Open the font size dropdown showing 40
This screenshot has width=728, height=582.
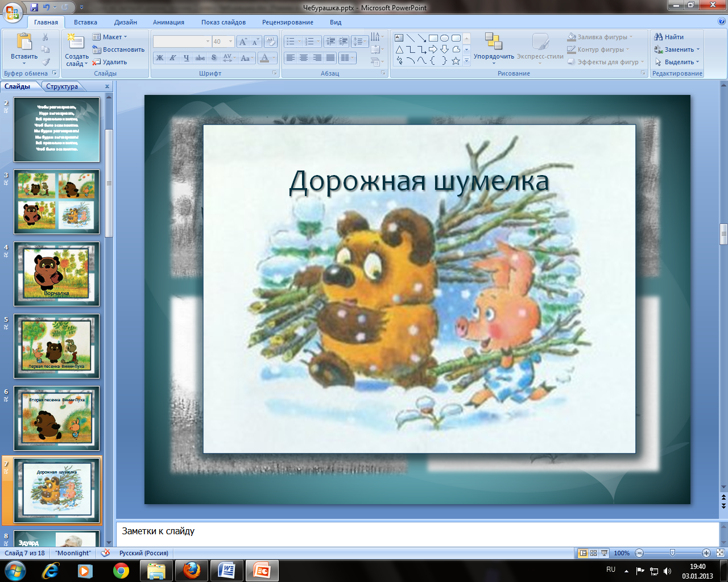click(x=223, y=41)
